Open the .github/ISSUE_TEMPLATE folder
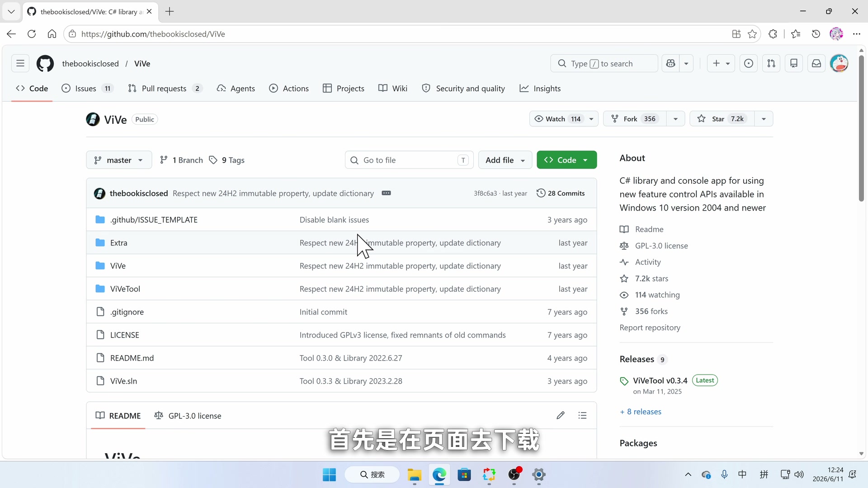This screenshot has height=488, width=868. (x=154, y=220)
